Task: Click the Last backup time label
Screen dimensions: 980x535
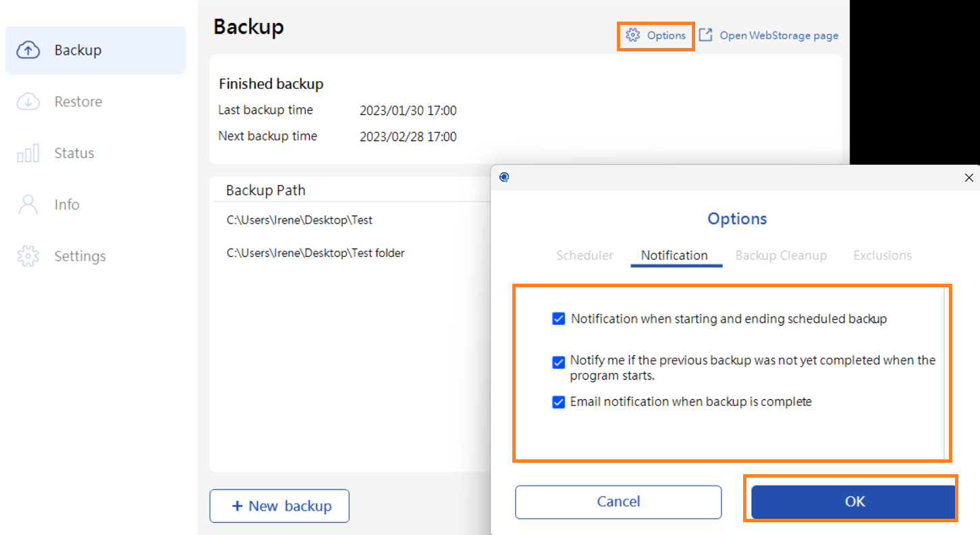Action: pyautogui.click(x=265, y=110)
